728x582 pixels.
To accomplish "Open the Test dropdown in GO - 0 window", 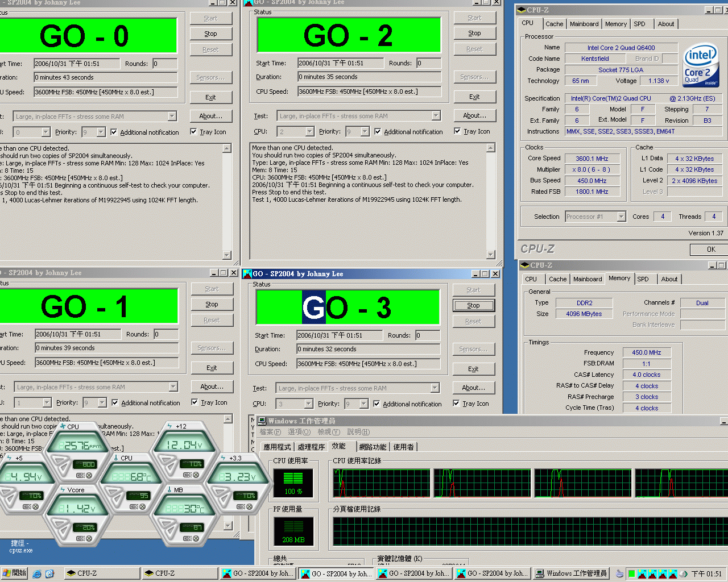I will coord(172,117).
